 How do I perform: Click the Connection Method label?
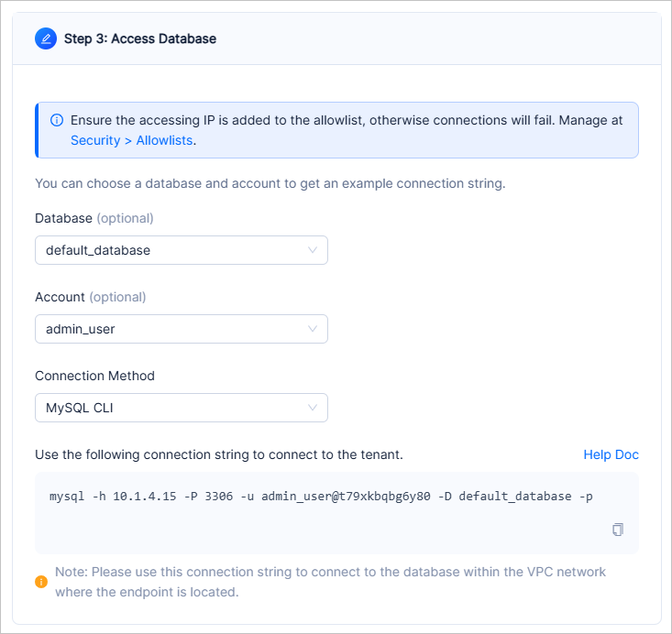pyautogui.click(x=94, y=376)
